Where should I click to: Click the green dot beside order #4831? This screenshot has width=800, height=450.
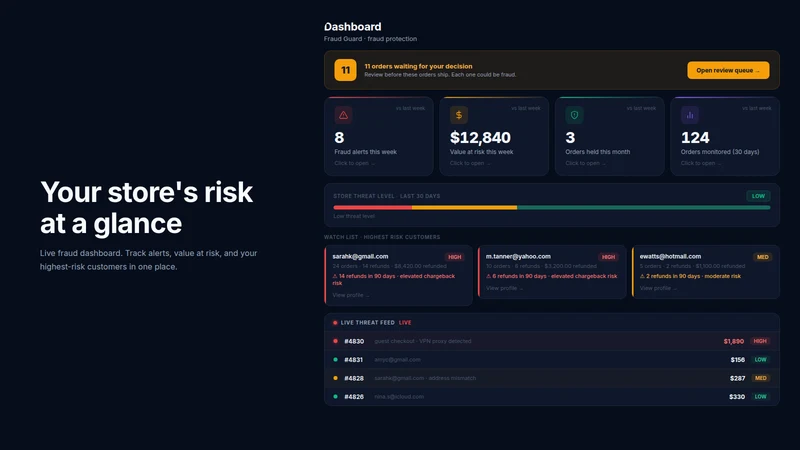pyautogui.click(x=335, y=360)
